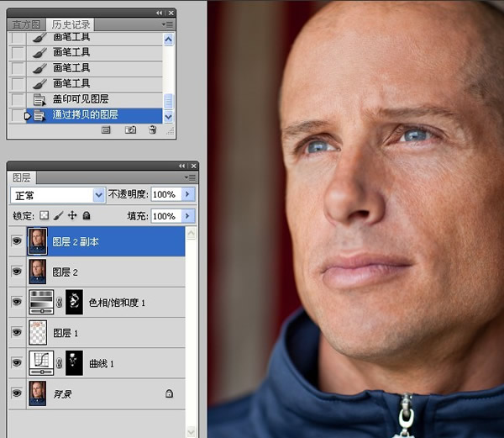504x438 pixels.
Task: Select the 历史记录 tab
Action: point(71,24)
